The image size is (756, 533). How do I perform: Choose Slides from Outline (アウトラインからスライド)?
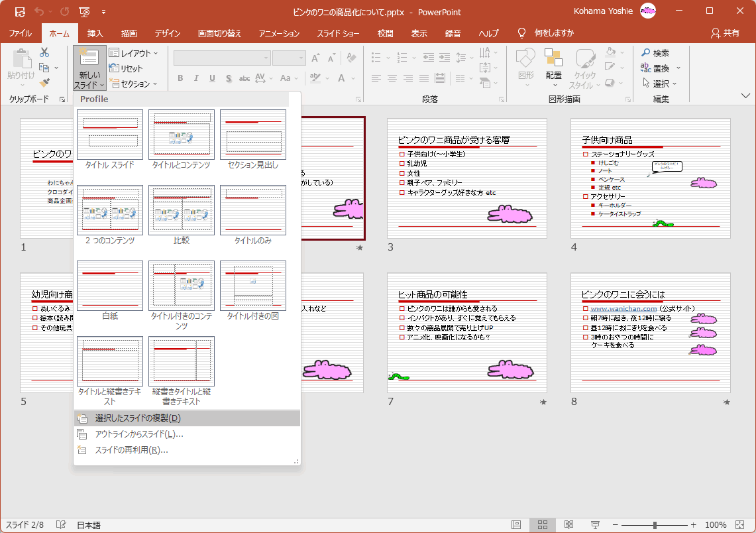pos(187,434)
